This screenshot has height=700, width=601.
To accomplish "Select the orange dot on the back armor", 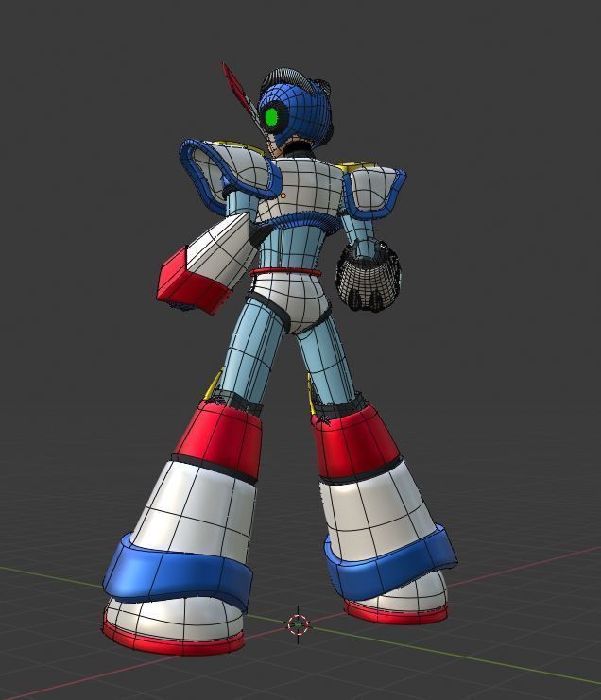I will [283, 196].
